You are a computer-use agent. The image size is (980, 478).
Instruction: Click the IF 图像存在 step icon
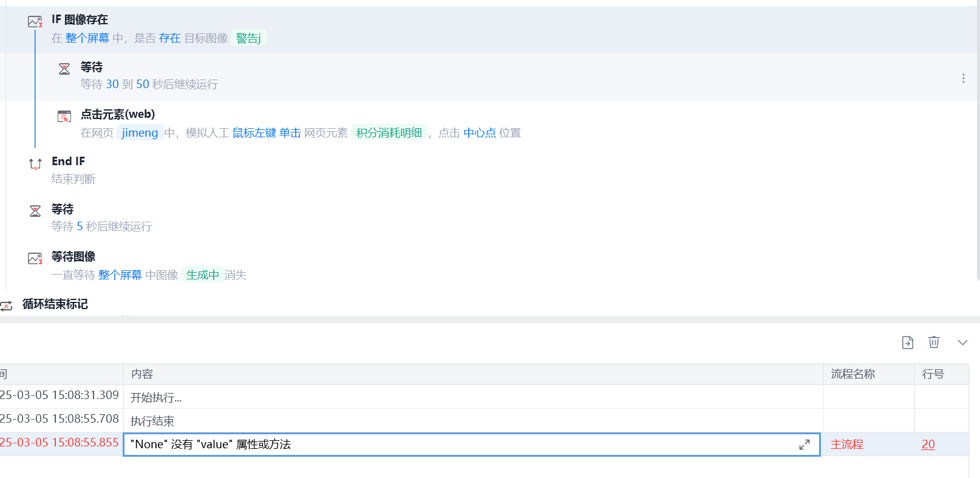click(x=35, y=22)
